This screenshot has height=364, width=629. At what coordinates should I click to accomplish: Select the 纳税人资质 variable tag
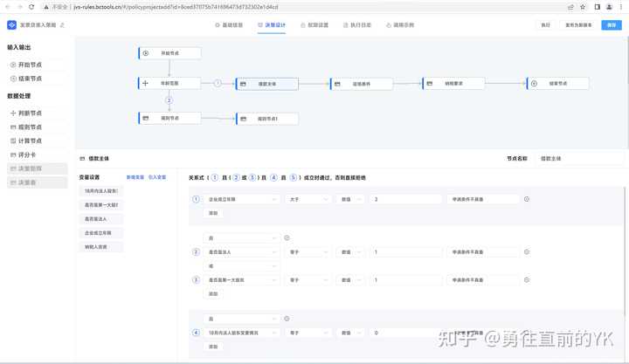[101, 247]
